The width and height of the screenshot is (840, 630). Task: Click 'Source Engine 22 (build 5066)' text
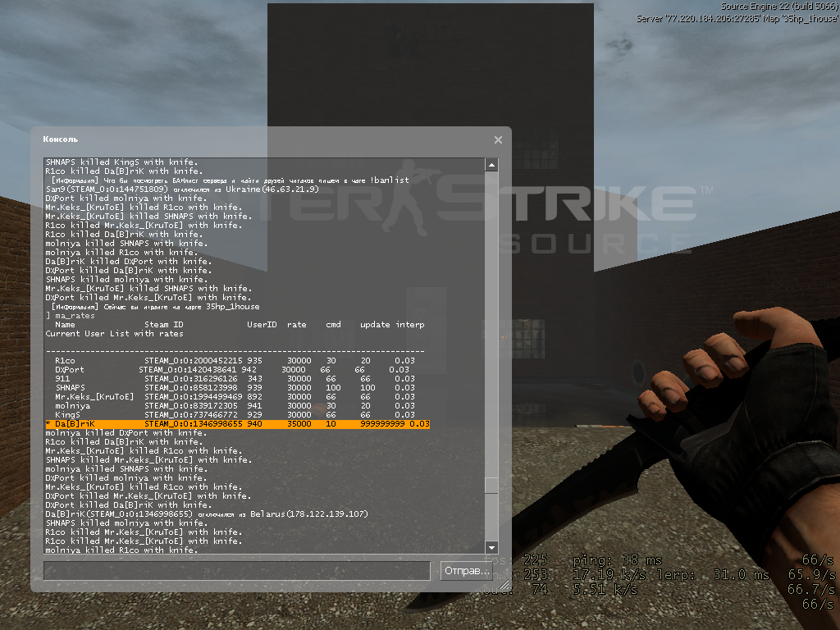coord(779,7)
